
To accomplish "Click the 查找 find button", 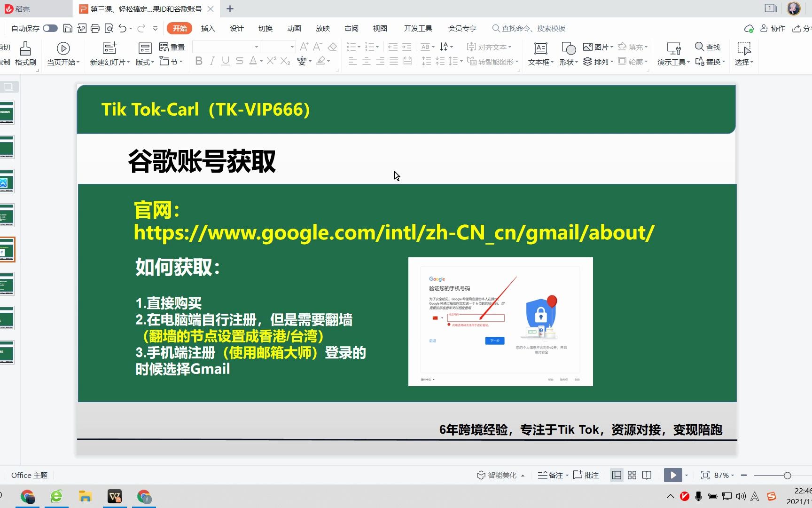I will (x=708, y=47).
